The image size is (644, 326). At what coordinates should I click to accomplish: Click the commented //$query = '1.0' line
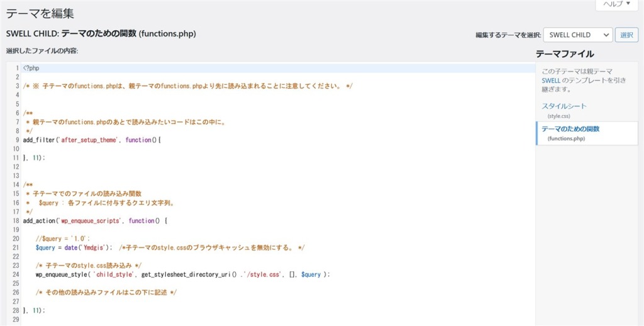[63, 239]
